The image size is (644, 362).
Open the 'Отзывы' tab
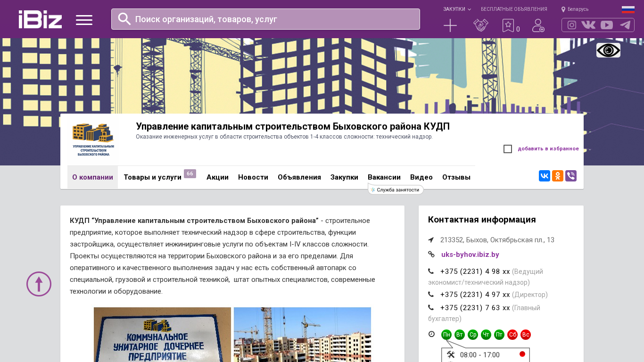[456, 177]
